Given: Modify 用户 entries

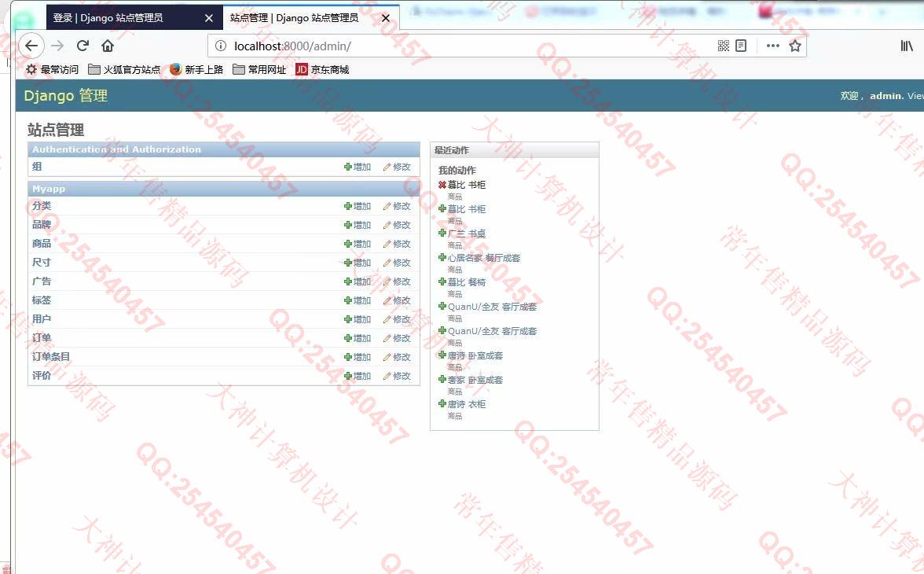Looking at the screenshot, I should [397, 319].
